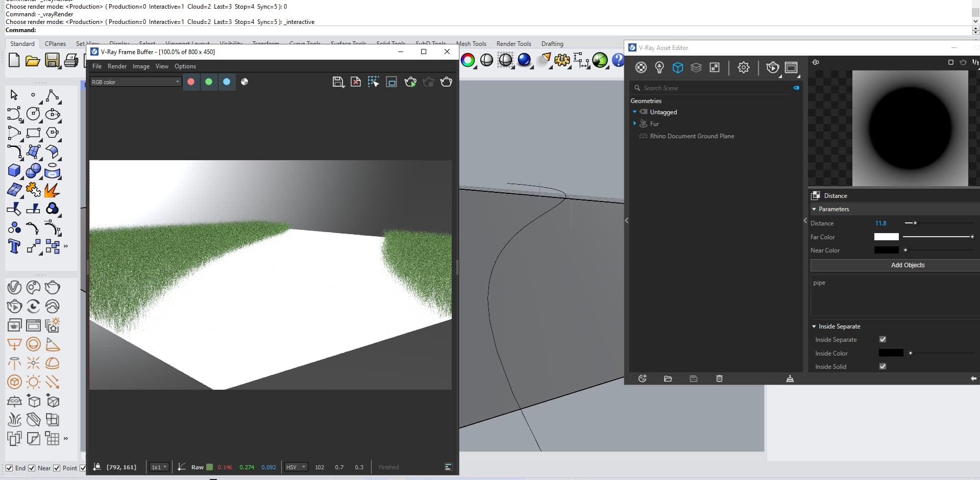This screenshot has height=480, width=980.
Task: Click the Rhino help question mark icon
Action: click(x=618, y=60)
